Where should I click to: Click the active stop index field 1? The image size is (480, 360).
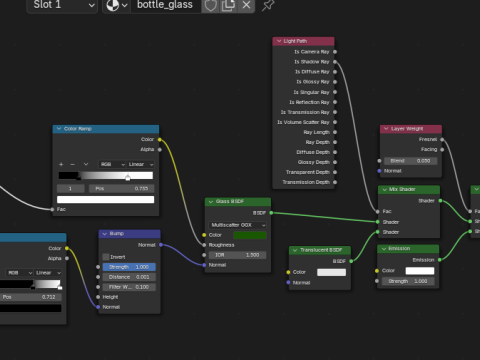[70, 189]
